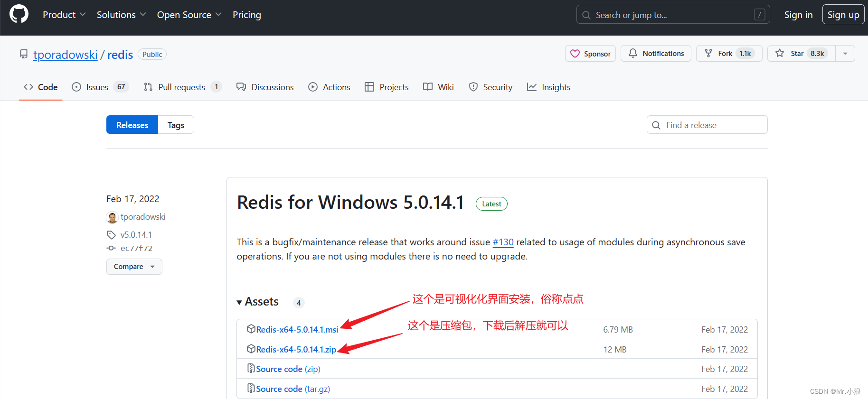Download Redis-x64-5.0.14.1.zip
Viewport: 868px width, 399px height.
(x=296, y=349)
